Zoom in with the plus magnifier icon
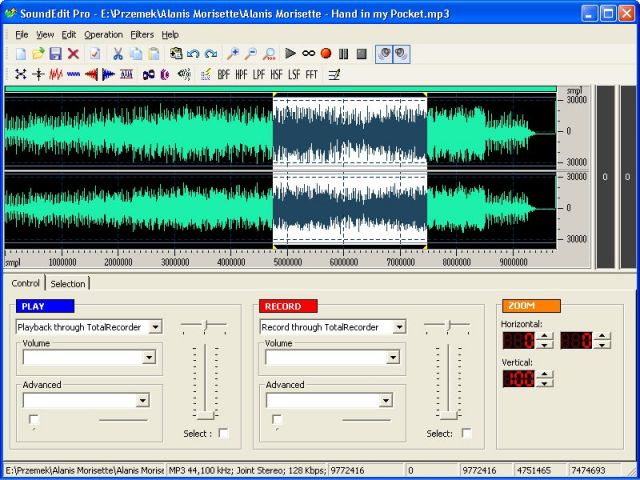The image size is (640, 480). (x=233, y=54)
